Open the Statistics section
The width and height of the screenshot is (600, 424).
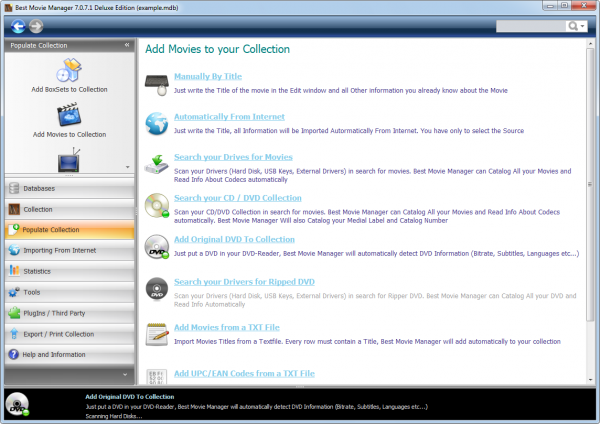point(69,271)
